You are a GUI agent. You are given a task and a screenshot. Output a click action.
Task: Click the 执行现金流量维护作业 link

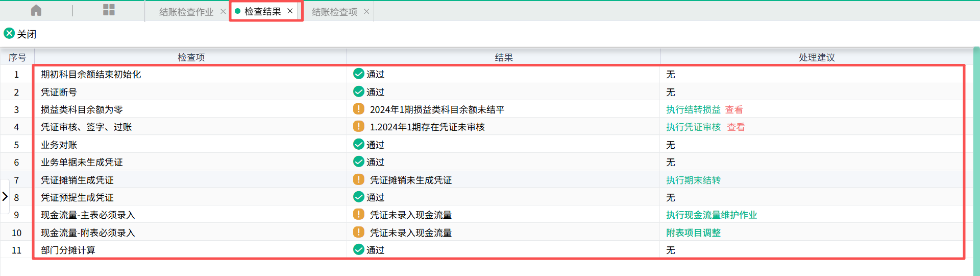(x=711, y=215)
